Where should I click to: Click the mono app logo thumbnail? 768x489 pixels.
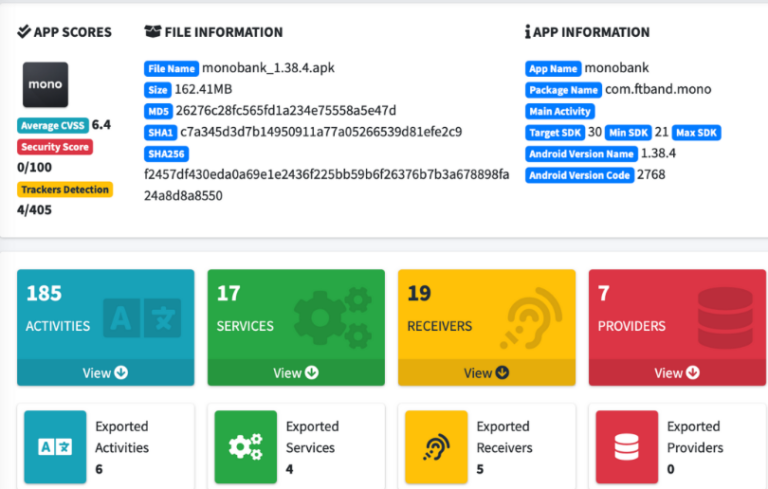45,85
